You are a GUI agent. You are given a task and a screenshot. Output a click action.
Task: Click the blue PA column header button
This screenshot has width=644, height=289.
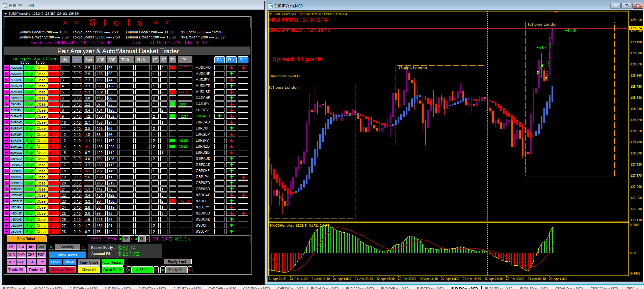219,60
